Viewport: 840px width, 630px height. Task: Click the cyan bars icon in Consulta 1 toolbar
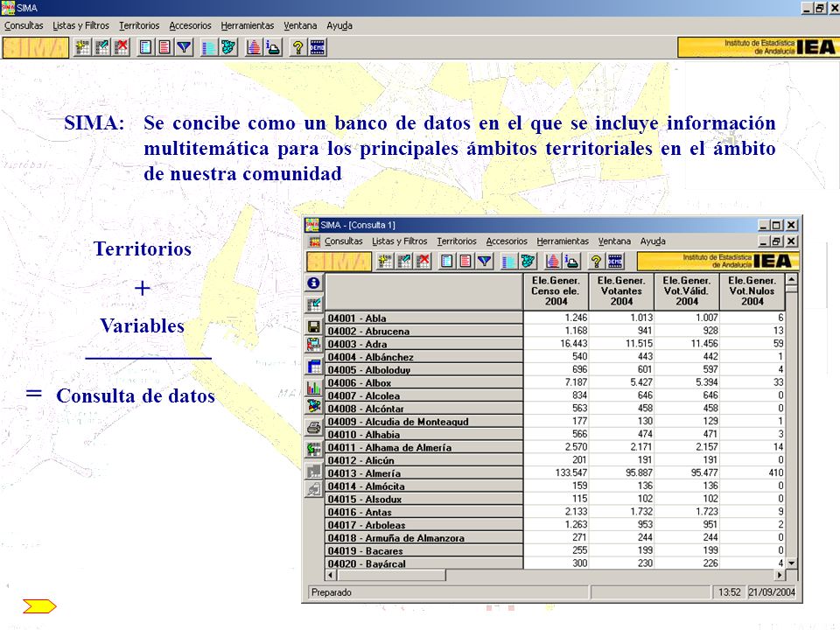[x=508, y=262]
